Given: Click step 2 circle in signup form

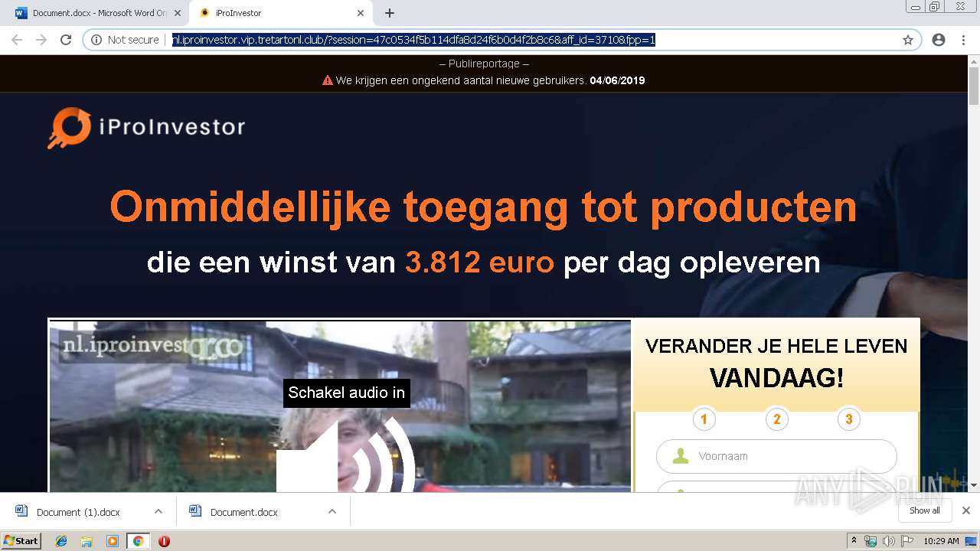Looking at the screenshot, I should pos(776,419).
